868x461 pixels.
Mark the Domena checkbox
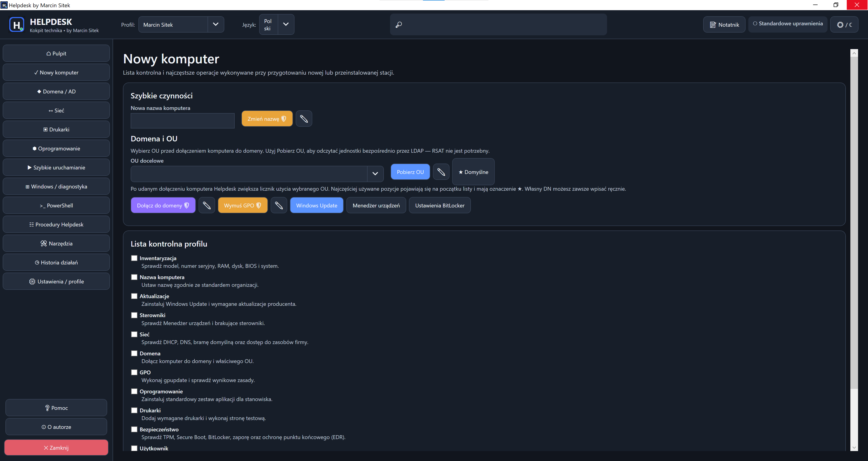click(134, 353)
